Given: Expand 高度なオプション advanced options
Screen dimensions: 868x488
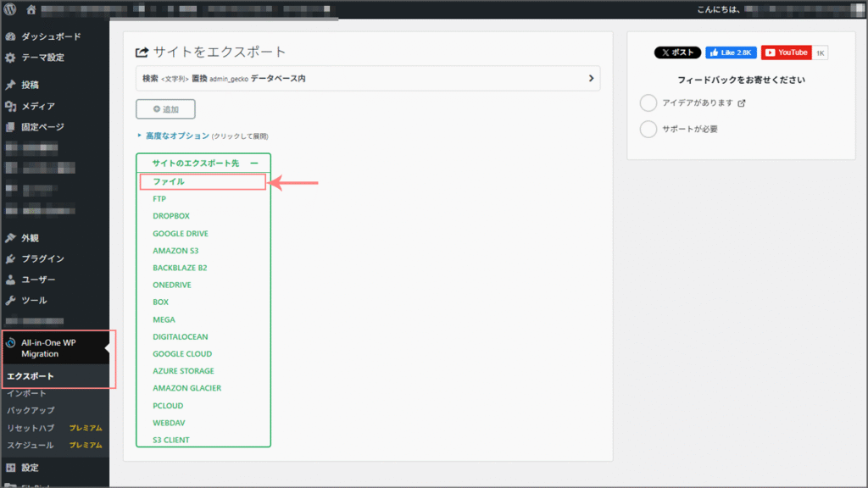Looking at the screenshot, I should click(176, 136).
